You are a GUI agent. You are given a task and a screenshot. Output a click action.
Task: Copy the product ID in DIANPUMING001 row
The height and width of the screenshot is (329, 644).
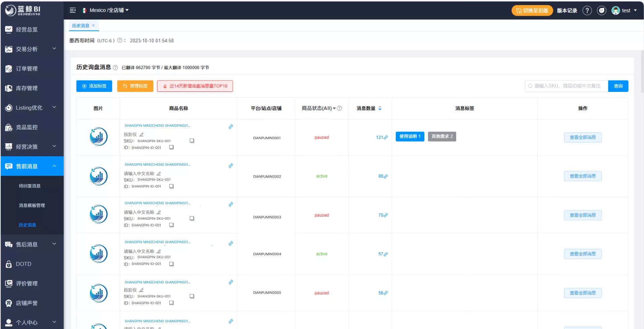pos(171,147)
